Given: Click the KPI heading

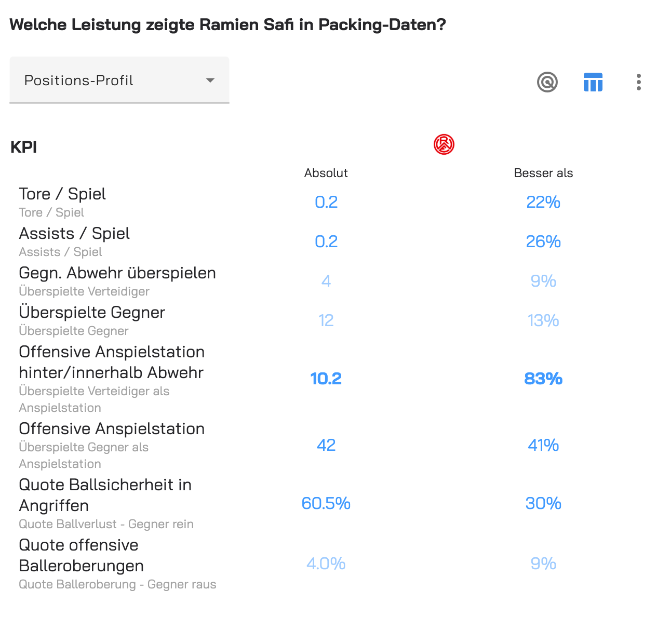Looking at the screenshot, I should pos(23,147).
